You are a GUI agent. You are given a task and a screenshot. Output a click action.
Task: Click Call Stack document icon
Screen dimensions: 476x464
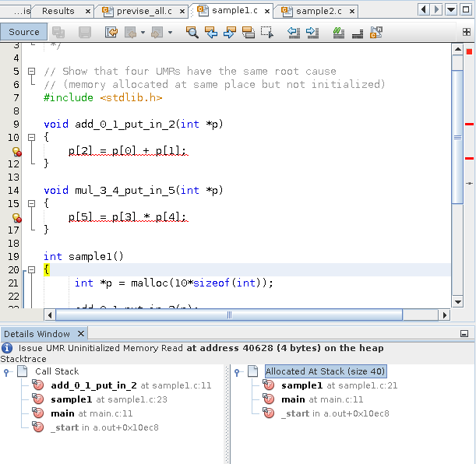coord(22,371)
